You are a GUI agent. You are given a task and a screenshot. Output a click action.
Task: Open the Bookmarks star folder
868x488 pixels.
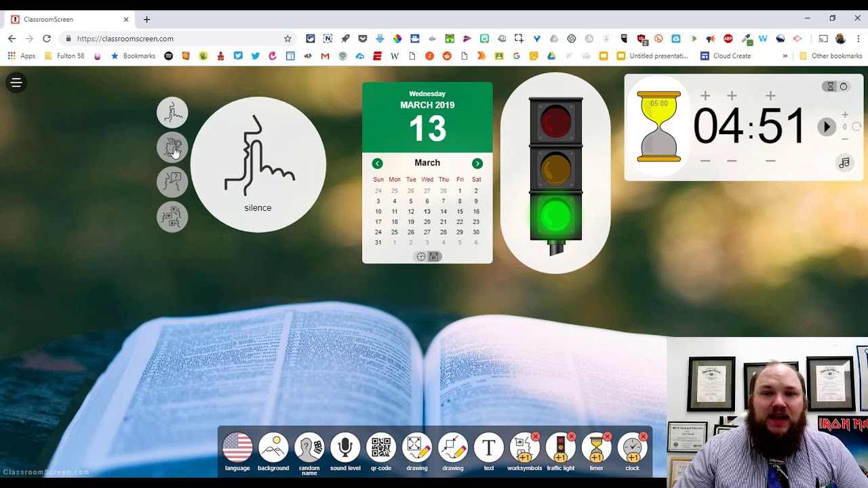[x=133, y=56]
